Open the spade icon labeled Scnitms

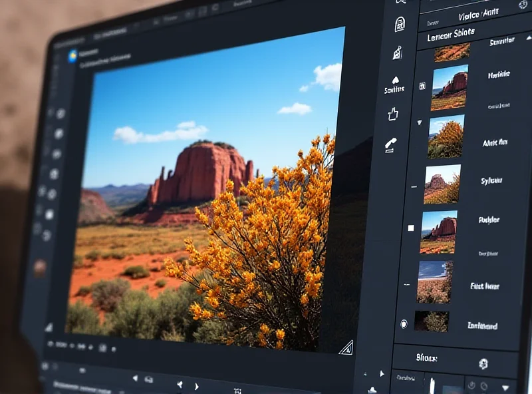(395, 85)
